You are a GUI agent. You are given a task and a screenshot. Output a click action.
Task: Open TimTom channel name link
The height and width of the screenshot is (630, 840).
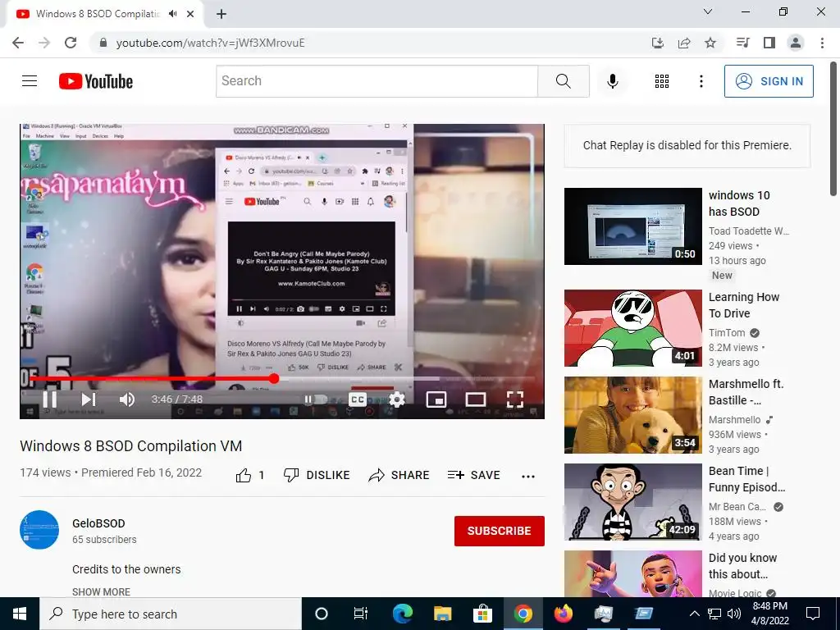(x=727, y=333)
